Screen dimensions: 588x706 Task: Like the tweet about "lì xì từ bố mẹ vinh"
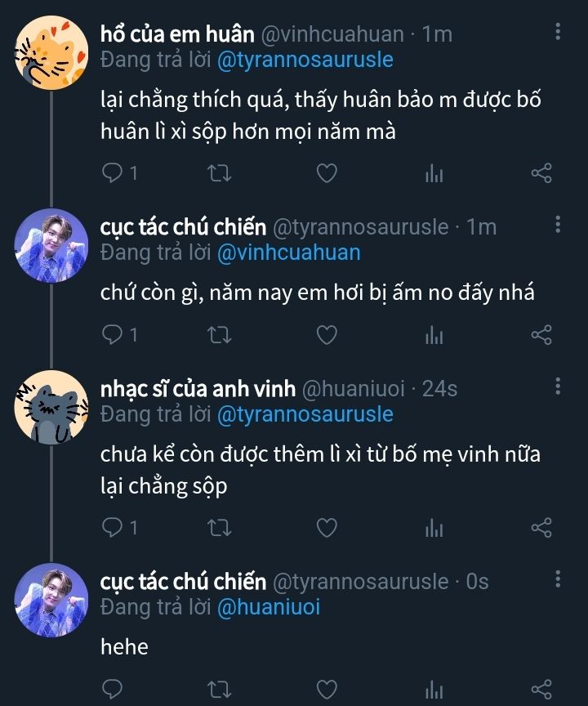pyautogui.click(x=327, y=528)
